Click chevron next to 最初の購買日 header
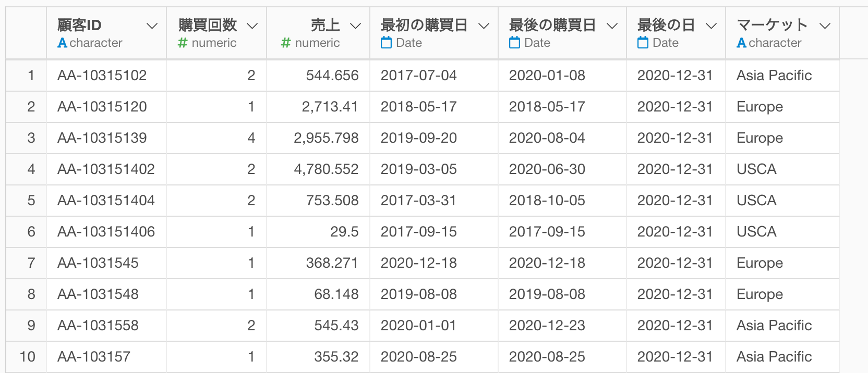868x373 pixels. (x=484, y=26)
